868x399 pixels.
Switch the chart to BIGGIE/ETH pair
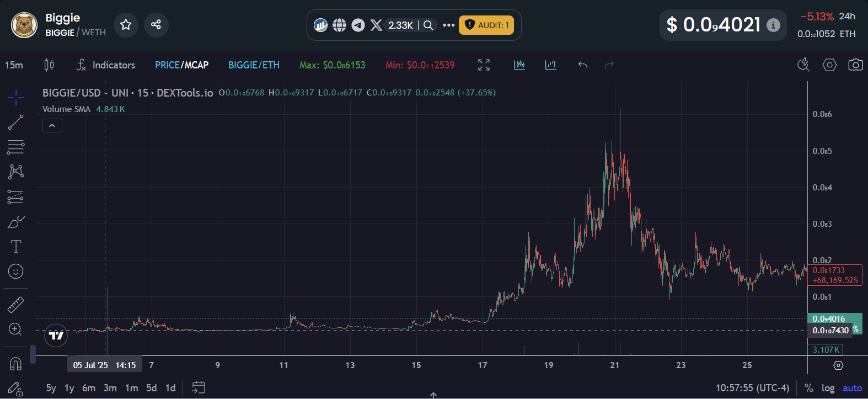pos(254,65)
